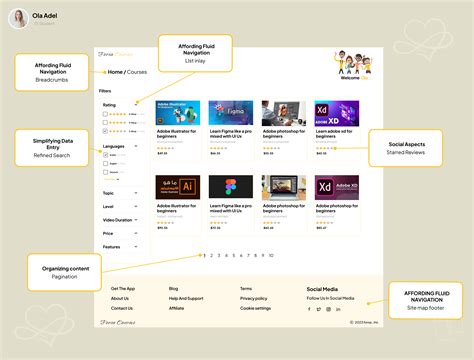Click the star rating under 'Learn adobe xd for beginners'
This screenshot has width=474, height=360.
tap(324, 148)
